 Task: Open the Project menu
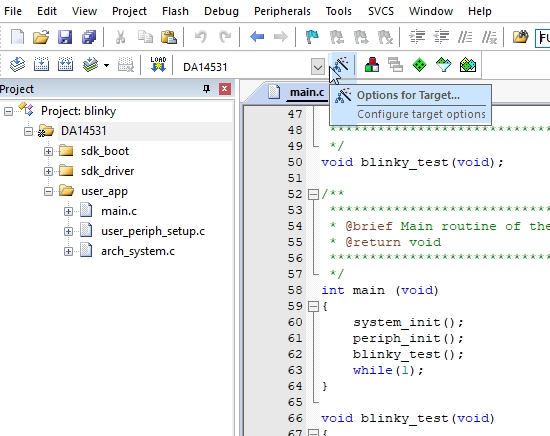coord(129,11)
